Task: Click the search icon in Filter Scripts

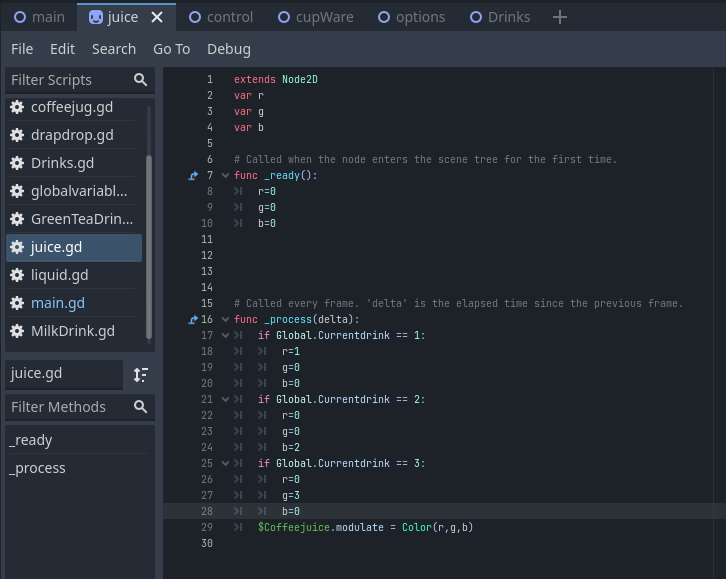Action: point(141,80)
